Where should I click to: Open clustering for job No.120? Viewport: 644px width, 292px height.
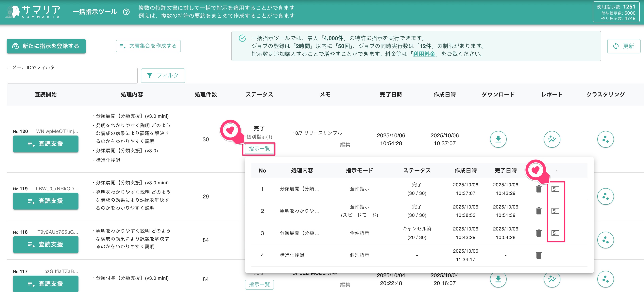[x=605, y=139]
